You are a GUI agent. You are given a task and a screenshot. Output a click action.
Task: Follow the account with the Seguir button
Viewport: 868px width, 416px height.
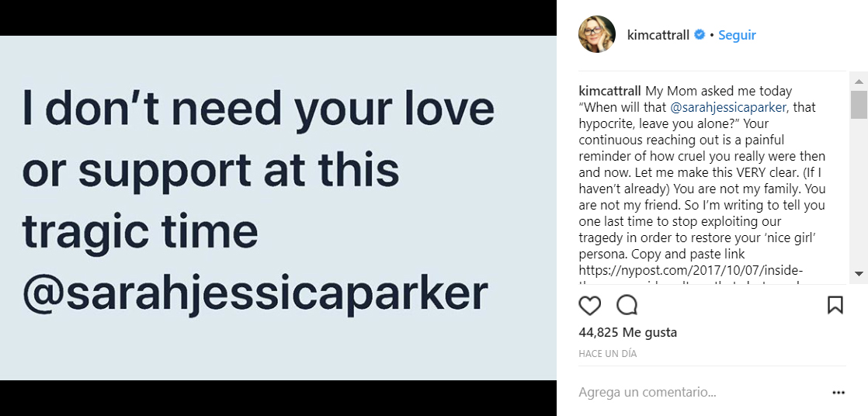click(737, 35)
